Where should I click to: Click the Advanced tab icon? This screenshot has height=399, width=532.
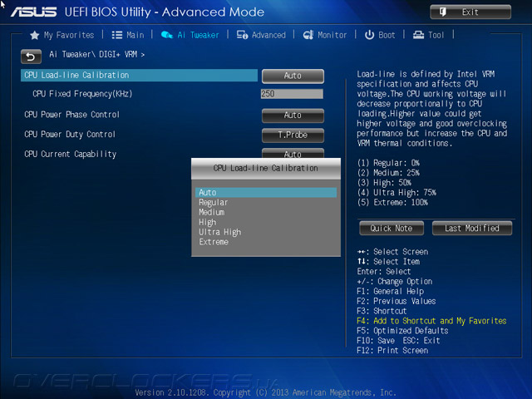242,35
